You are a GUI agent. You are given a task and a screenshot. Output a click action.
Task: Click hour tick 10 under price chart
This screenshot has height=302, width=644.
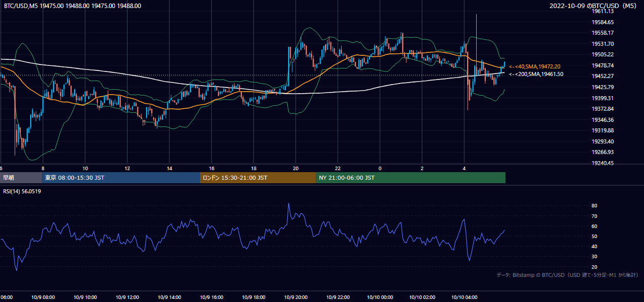pos(85,168)
